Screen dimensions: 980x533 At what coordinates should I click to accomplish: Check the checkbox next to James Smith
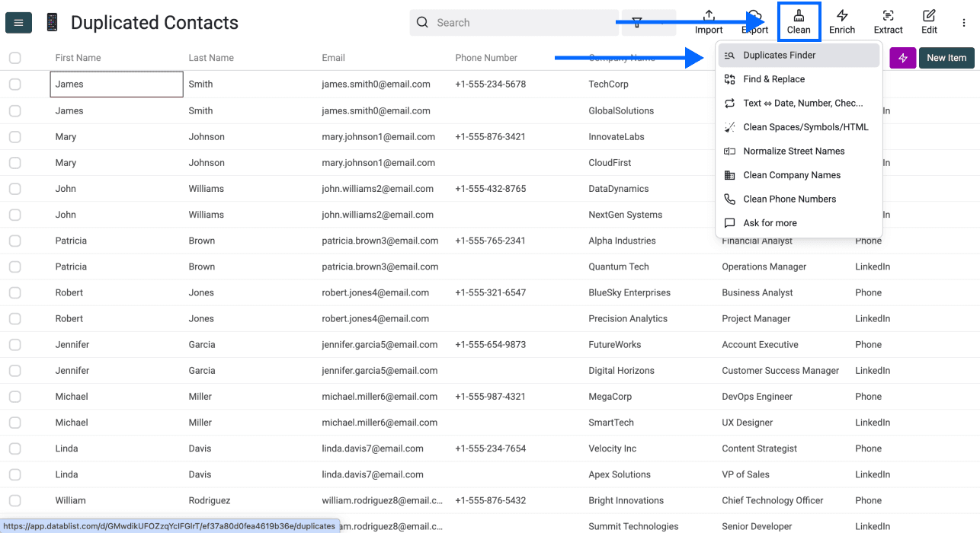14,84
